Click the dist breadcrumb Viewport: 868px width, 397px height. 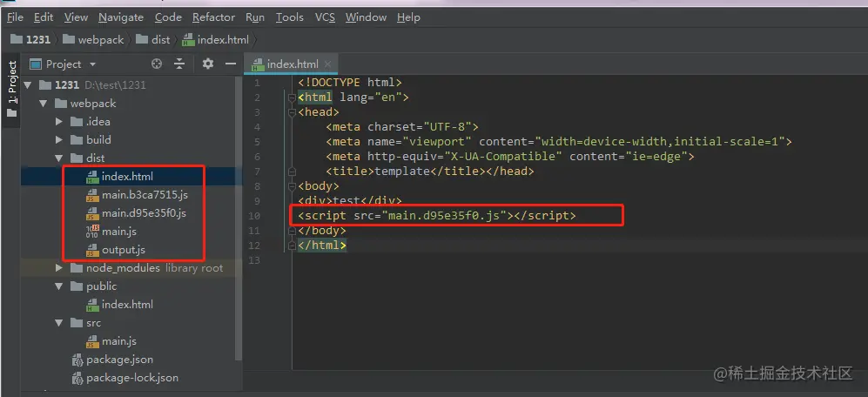click(x=153, y=40)
